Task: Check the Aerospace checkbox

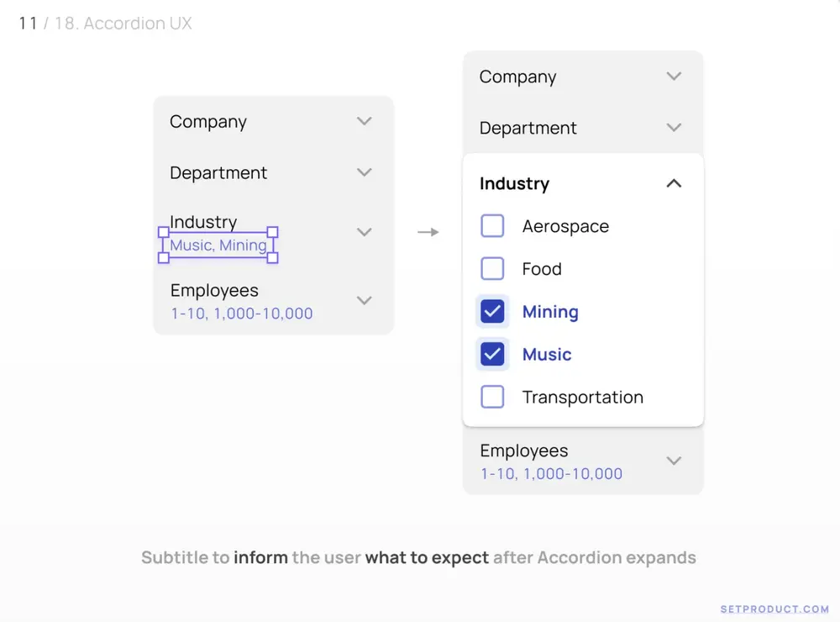Action: pyautogui.click(x=492, y=226)
